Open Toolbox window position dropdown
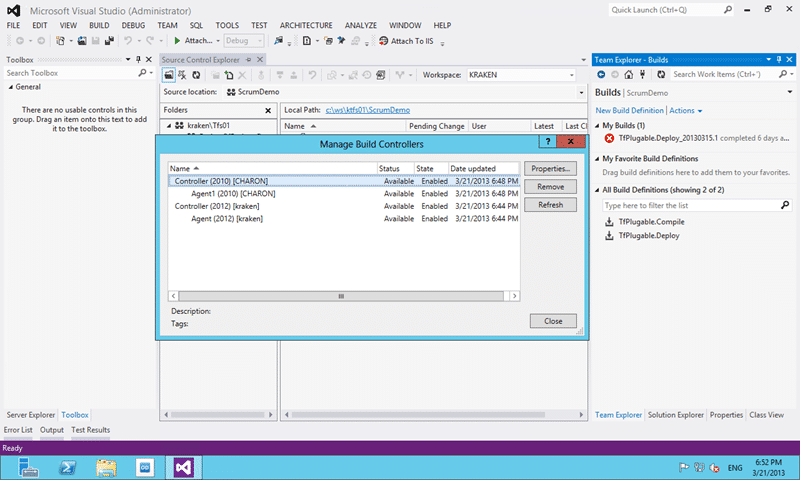The height and width of the screenshot is (480, 800). point(128,60)
